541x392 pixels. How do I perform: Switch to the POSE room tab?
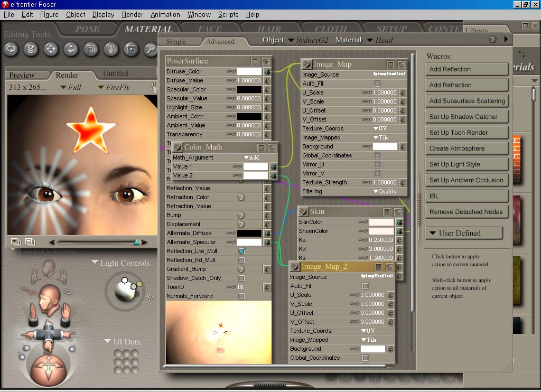coord(88,30)
